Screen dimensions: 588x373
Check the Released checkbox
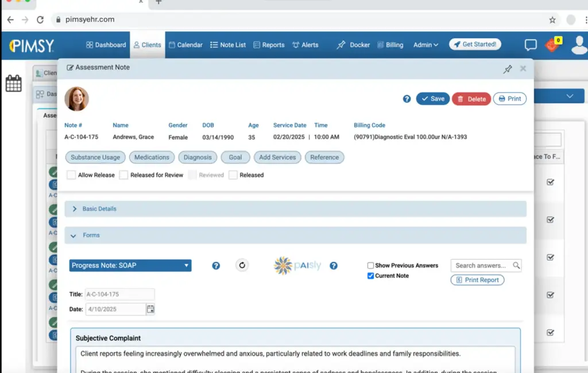pos(233,175)
